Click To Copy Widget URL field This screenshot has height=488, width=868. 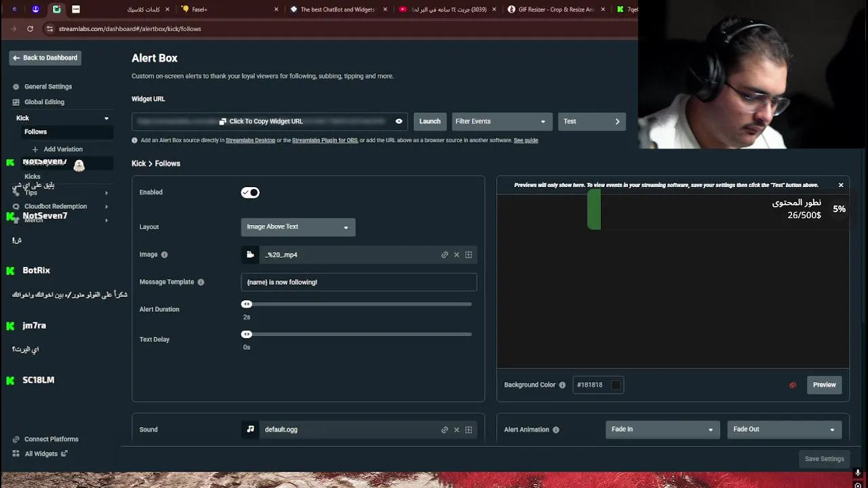tap(270, 121)
